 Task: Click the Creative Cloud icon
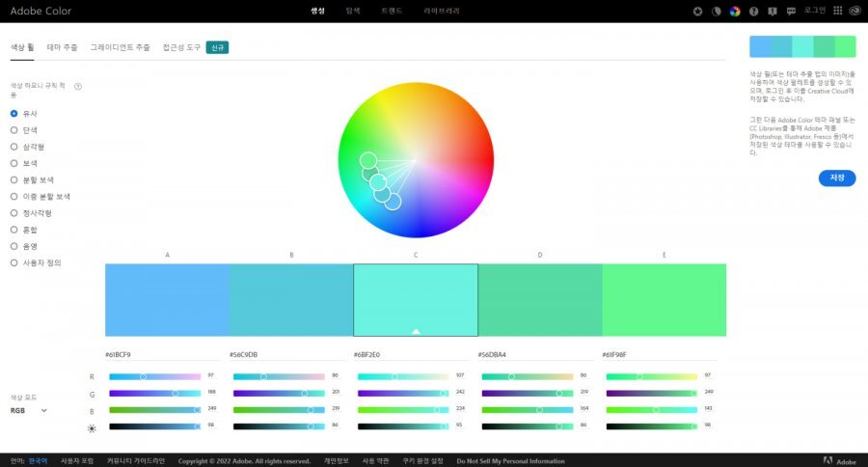(854, 11)
